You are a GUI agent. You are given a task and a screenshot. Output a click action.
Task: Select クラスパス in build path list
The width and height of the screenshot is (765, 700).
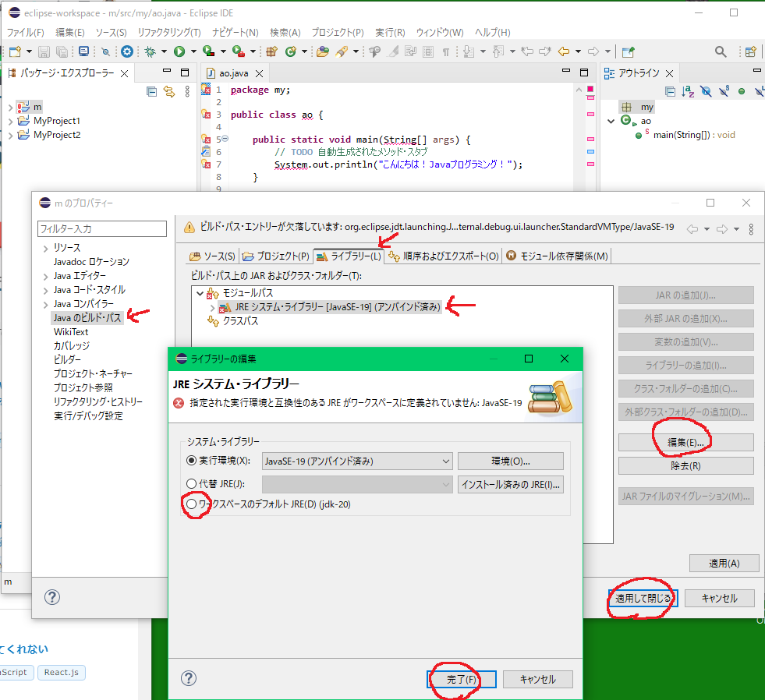240,321
